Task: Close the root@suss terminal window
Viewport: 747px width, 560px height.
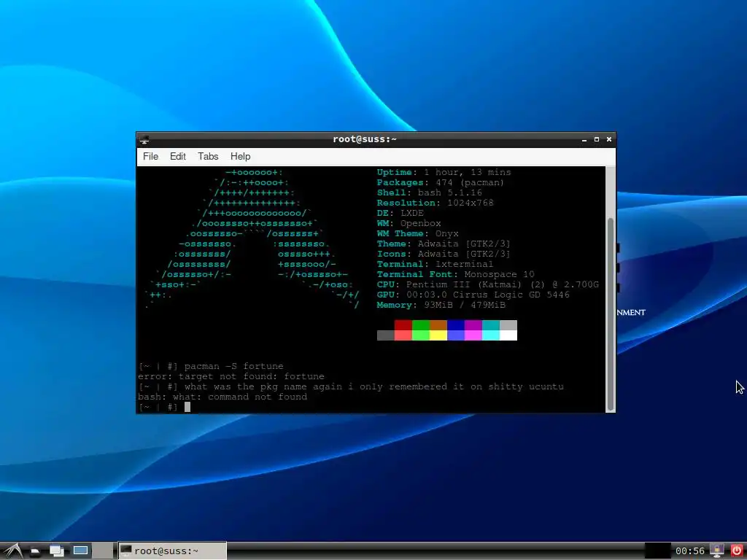Action: [609, 139]
